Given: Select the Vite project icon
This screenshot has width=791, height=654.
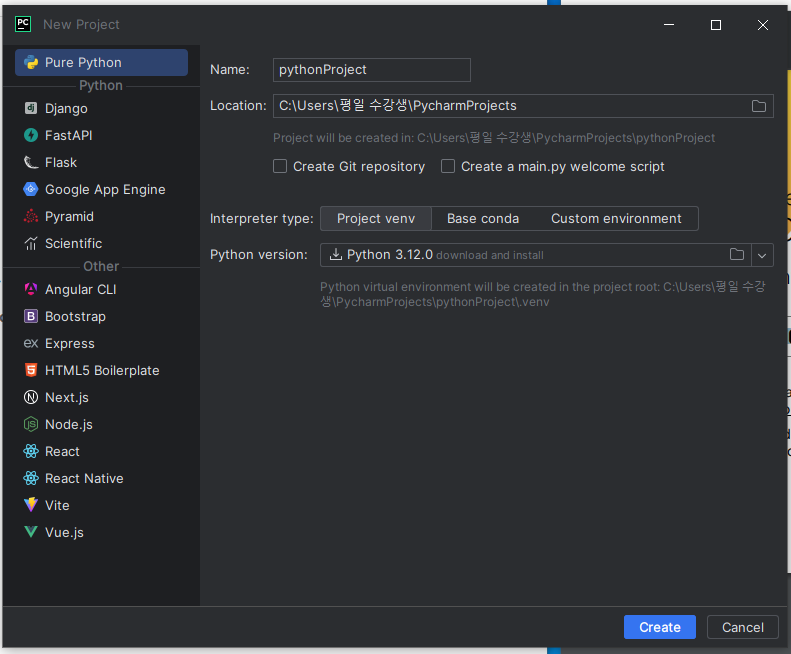Looking at the screenshot, I should (x=31, y=505).
